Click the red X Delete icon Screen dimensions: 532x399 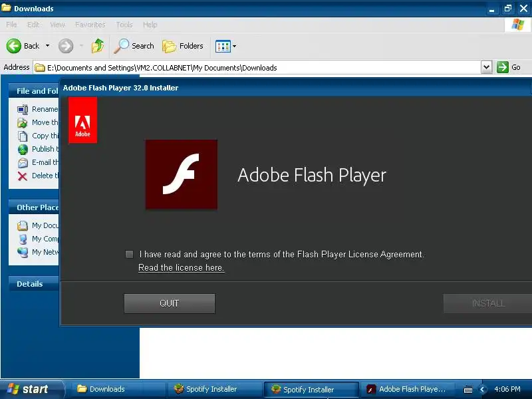tap(23, 176)
